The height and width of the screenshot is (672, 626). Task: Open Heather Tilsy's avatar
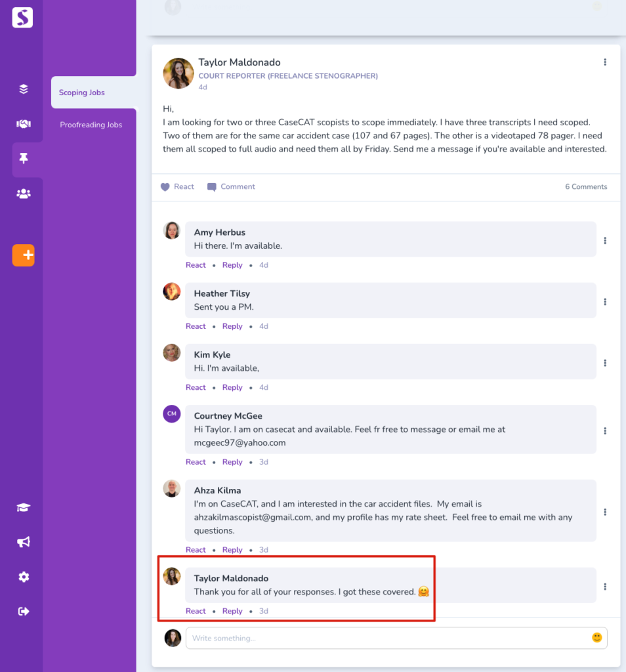[172, 291]
